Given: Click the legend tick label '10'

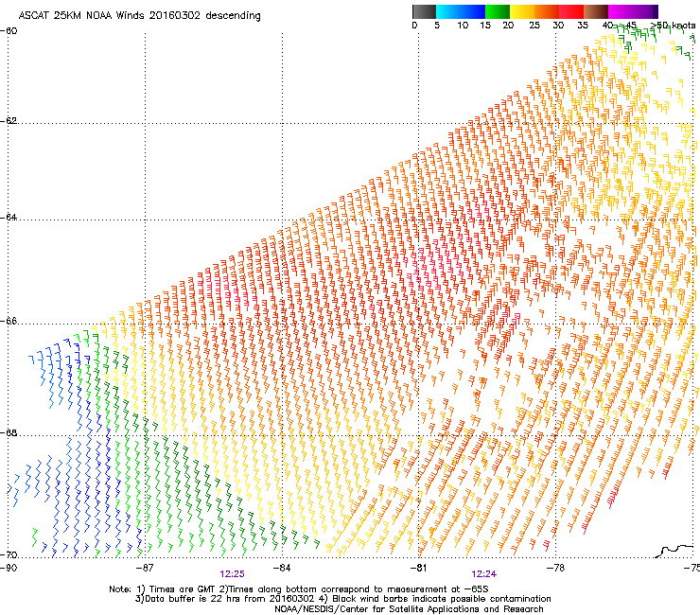Looking at the screenshot, I should (x=463, y=26).
